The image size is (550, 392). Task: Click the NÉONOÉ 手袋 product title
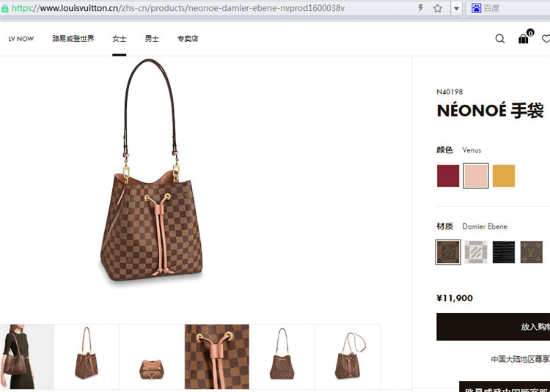pos(491,111)
